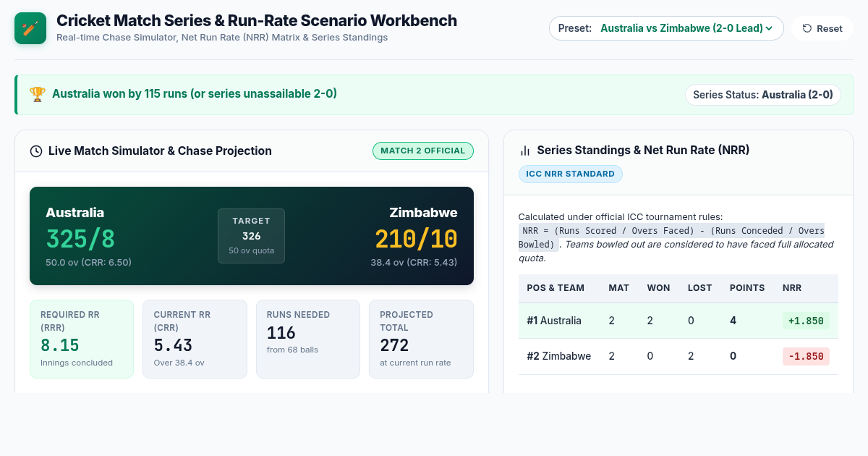Click the MATCH 2 OFFICIAL badge
The width and height of the screenshot is (868, 456).
(x=423, y=151)
